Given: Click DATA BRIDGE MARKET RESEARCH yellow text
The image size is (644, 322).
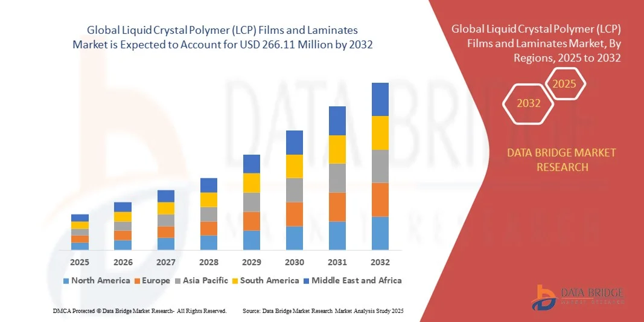Looking at the screenshot, I should point(563,159).
